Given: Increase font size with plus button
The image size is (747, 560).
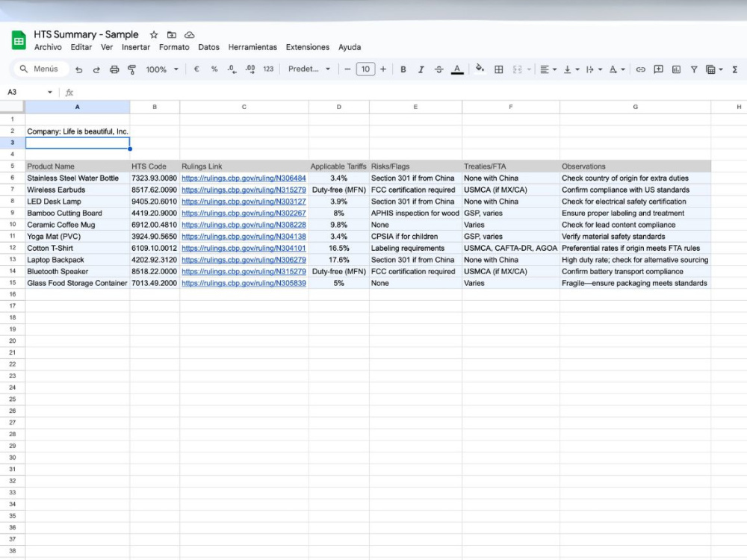Looking at the screenshot, I should [383, 69].
